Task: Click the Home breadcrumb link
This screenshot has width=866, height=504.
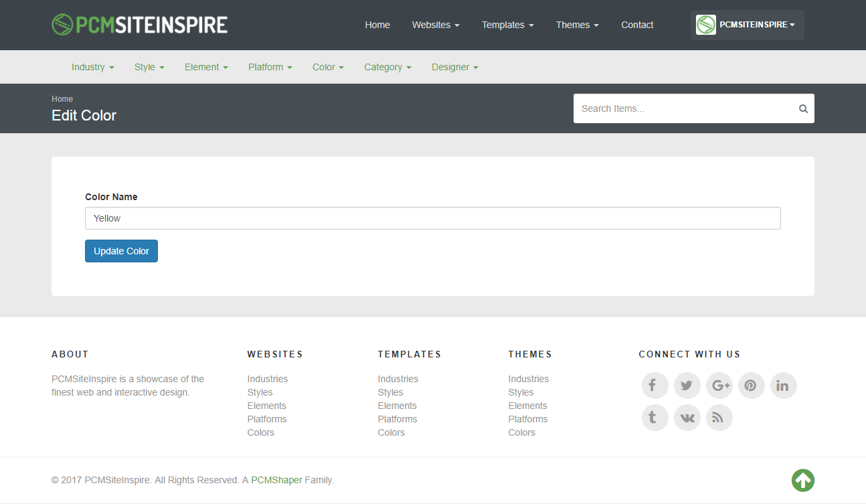Action: 62,99
